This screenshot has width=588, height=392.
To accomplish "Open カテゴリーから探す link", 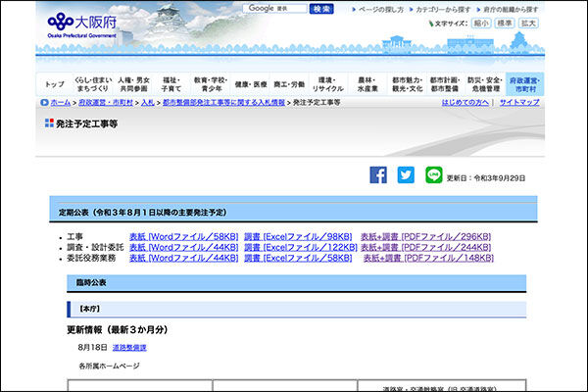I will (443, 10).
